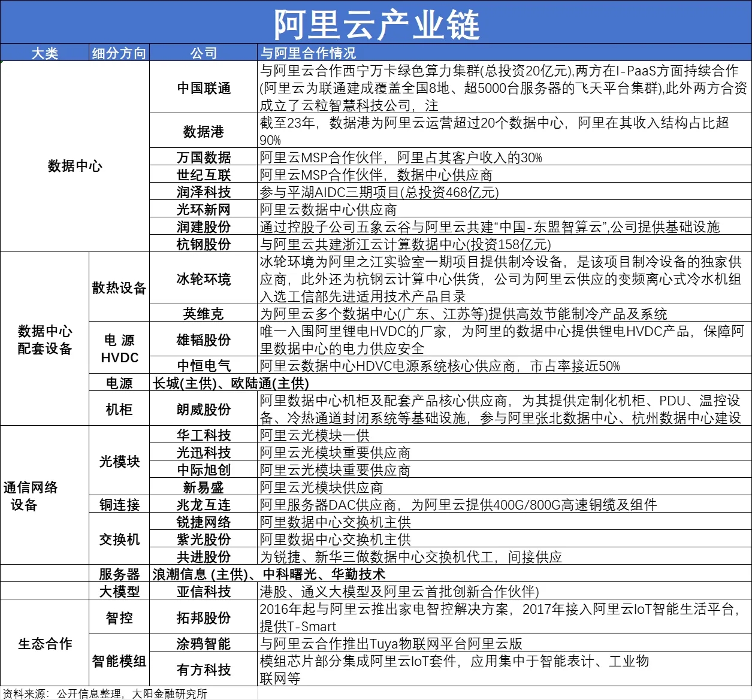
Task: Click the 智控 sub-category cell
Action: pyautogui.click(x=119, y=617)
